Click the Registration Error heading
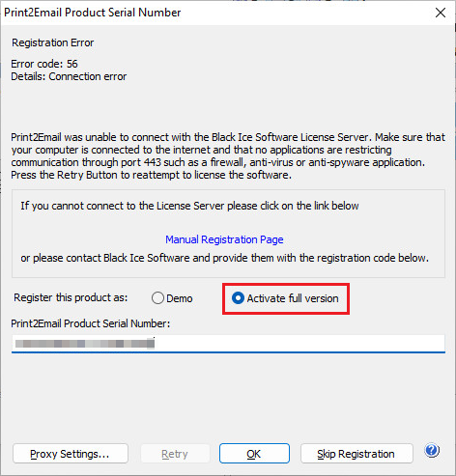The width and height of the screenshot is (456, 476). click(x=53, y=42)
